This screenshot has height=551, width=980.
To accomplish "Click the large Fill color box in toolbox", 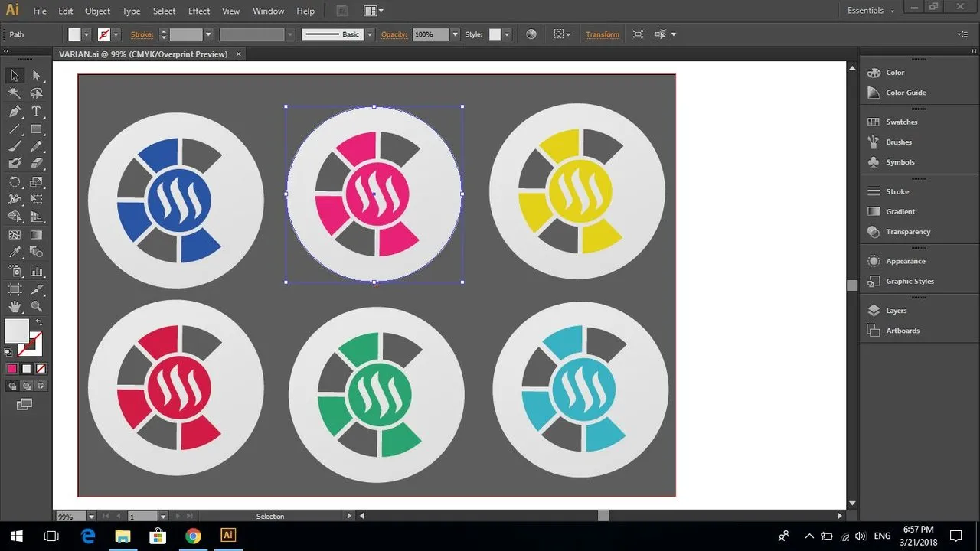I will point(17,331).
